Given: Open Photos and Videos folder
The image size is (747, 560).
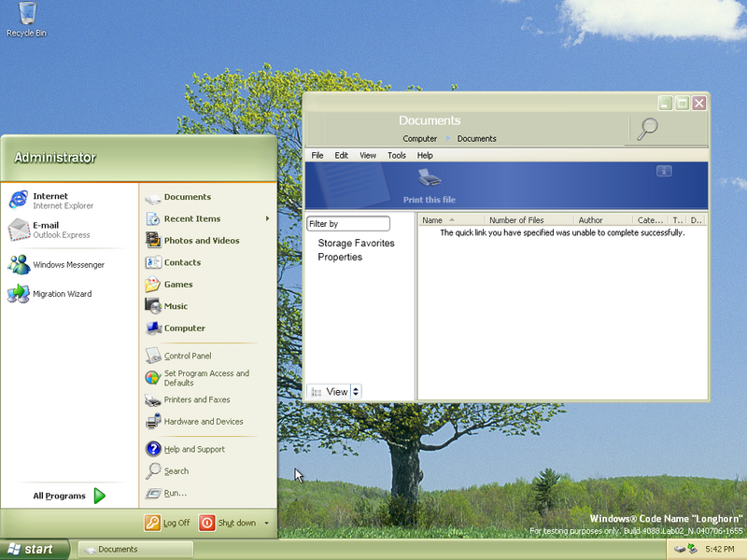Looking at the screenshot, I should tap(201, 241).
